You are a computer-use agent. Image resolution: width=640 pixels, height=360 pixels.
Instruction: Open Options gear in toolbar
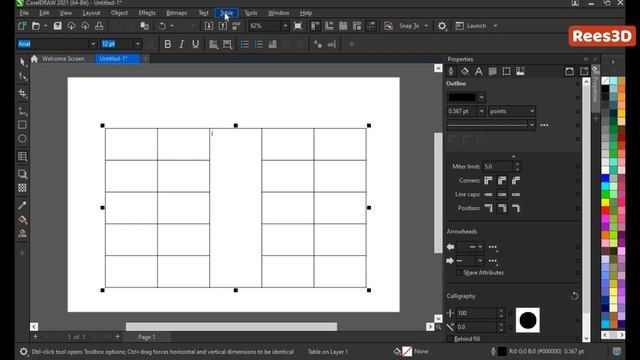tap(442, 26)
